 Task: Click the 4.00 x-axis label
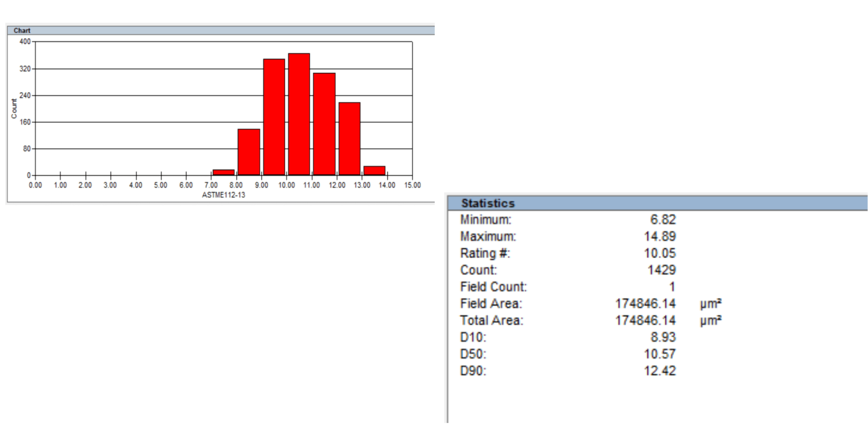(x=135, y=185)
